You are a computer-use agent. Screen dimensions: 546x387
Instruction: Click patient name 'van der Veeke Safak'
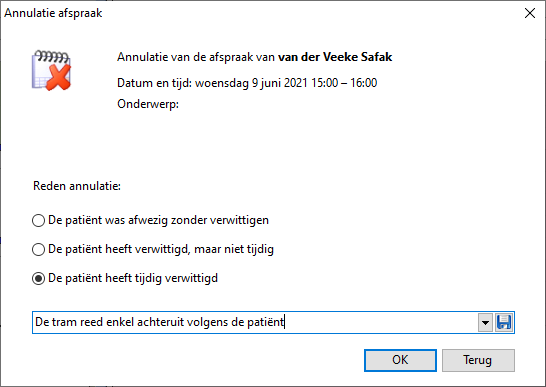(335, 57)
